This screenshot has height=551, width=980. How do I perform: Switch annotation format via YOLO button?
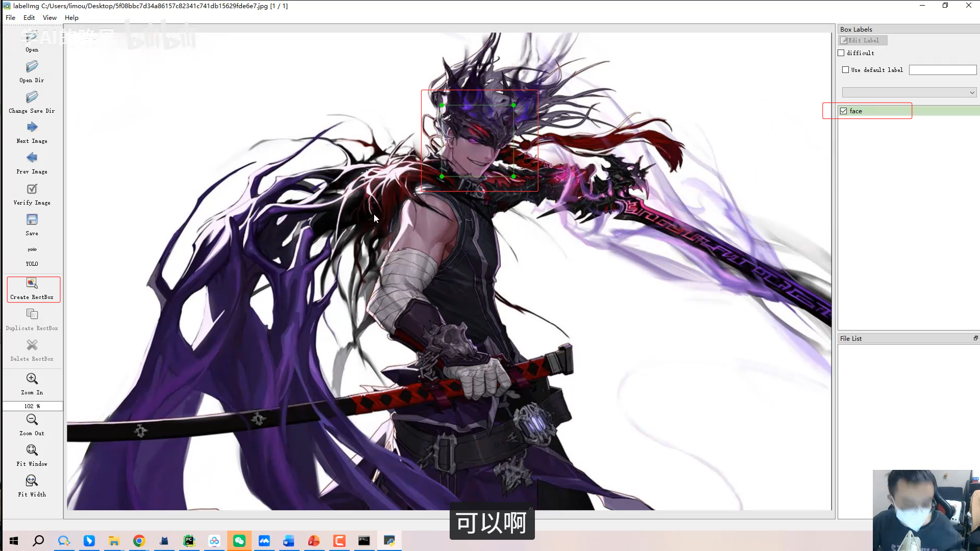click(32, 250)
